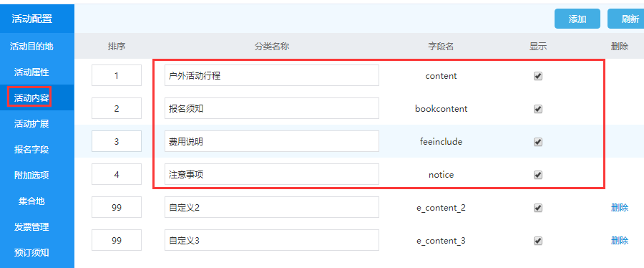Select 活动属性 sidebar item
Screen dimensions: 644x268
(31, 72)
